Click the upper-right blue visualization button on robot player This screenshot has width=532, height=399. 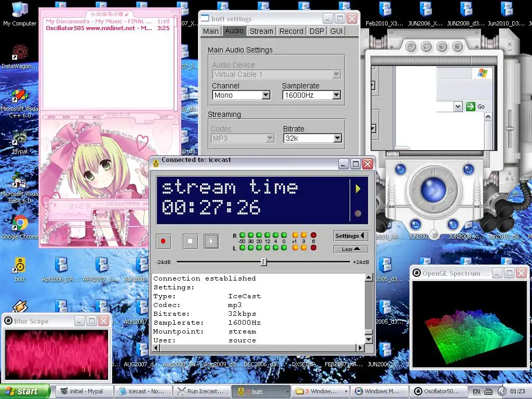coord(469,169)
